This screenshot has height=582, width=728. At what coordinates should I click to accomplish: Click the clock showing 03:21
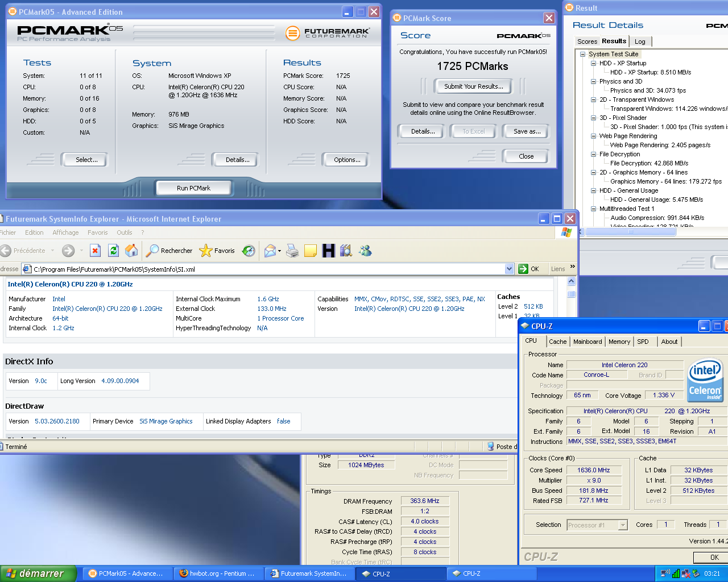click(712, 573)
